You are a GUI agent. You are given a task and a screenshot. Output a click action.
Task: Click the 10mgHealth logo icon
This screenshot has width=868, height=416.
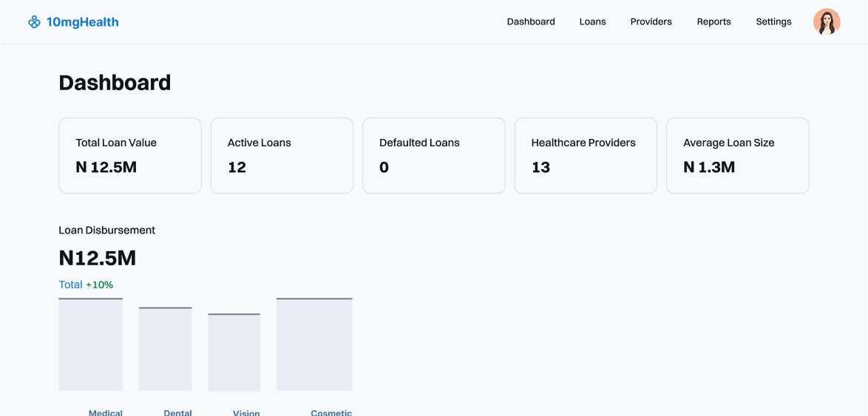[34, 22]
